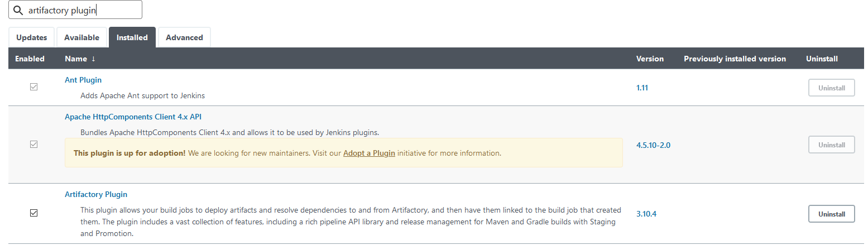Toggle the Ant Plugin enabled checkbox
The width and height of the screenshot is (868, 245).
33,87
